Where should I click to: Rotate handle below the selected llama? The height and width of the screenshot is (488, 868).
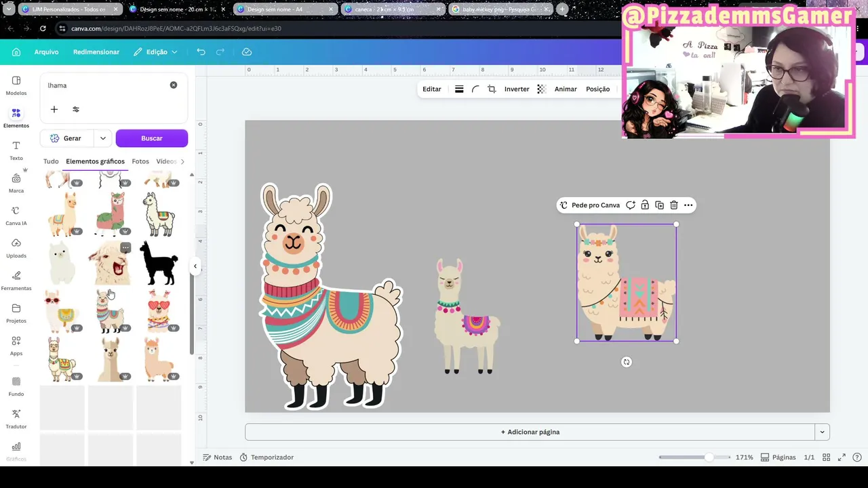[x=627, y=362]
